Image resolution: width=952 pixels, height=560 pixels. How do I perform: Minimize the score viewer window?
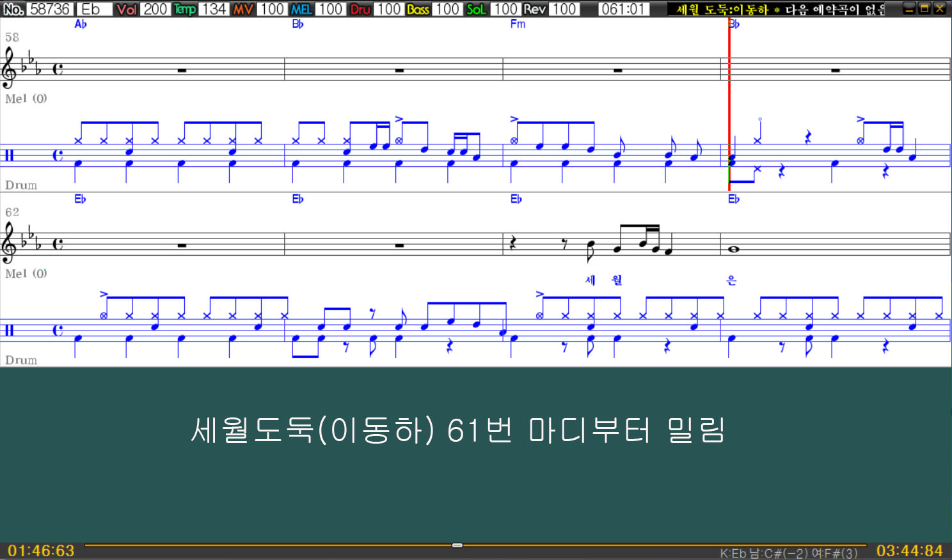click(908, 9)
